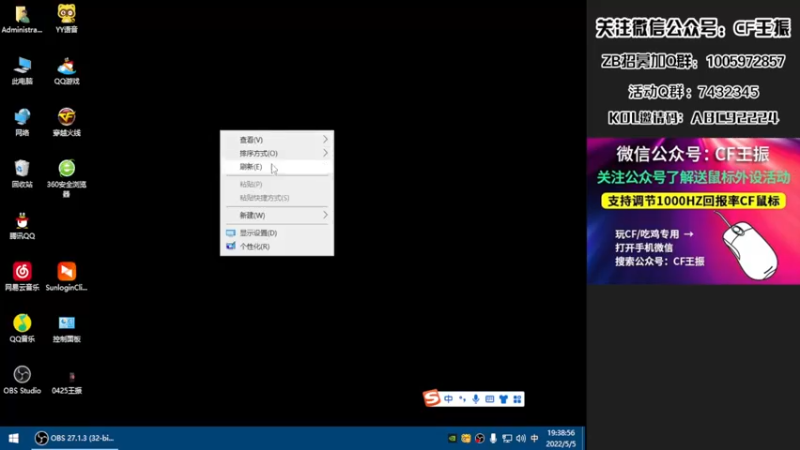800x450 pixels.
Task: Click the network tray icon
Action: [507, 438]
